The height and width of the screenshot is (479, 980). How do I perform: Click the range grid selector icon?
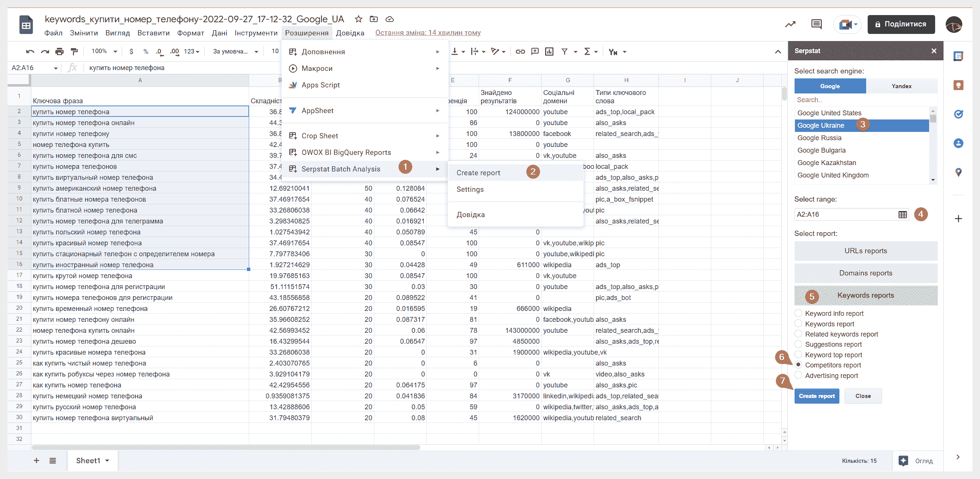[902, 214]
